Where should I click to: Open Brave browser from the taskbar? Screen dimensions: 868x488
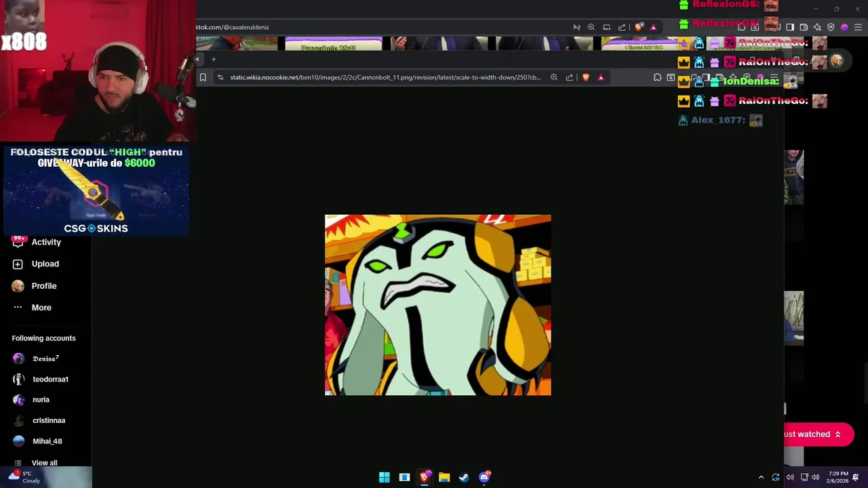click(425, 477)
